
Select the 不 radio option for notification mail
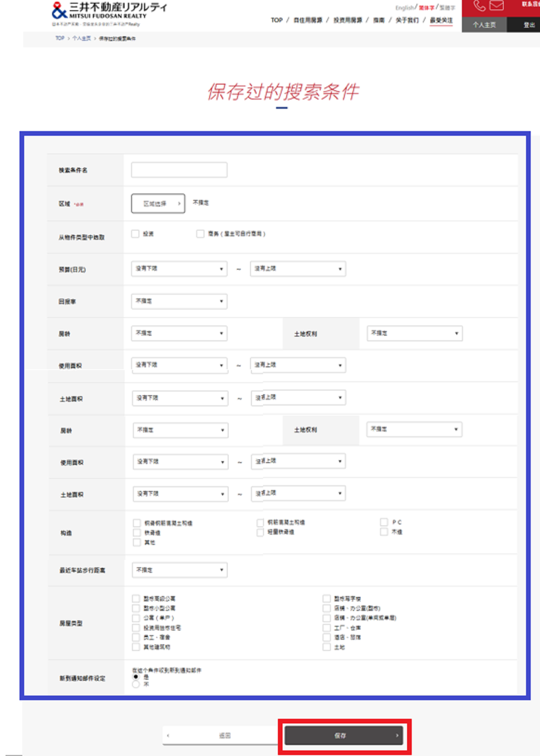[x=136, y=684]
